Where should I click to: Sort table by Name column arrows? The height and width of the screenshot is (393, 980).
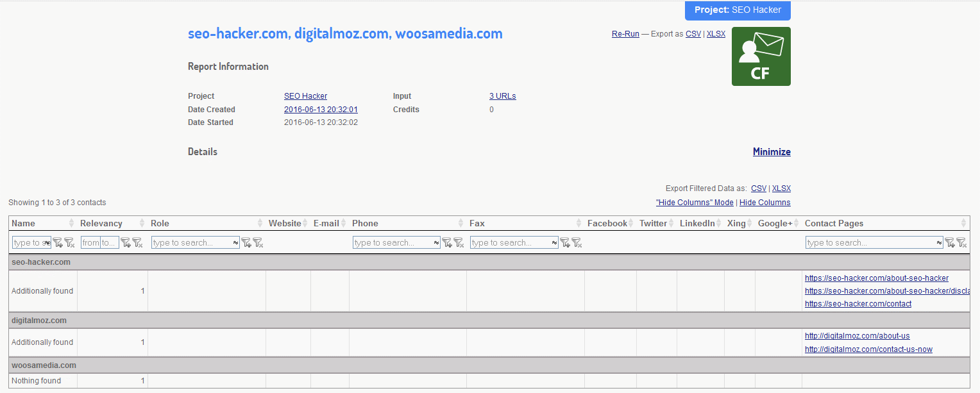click(x=72, y=223)
